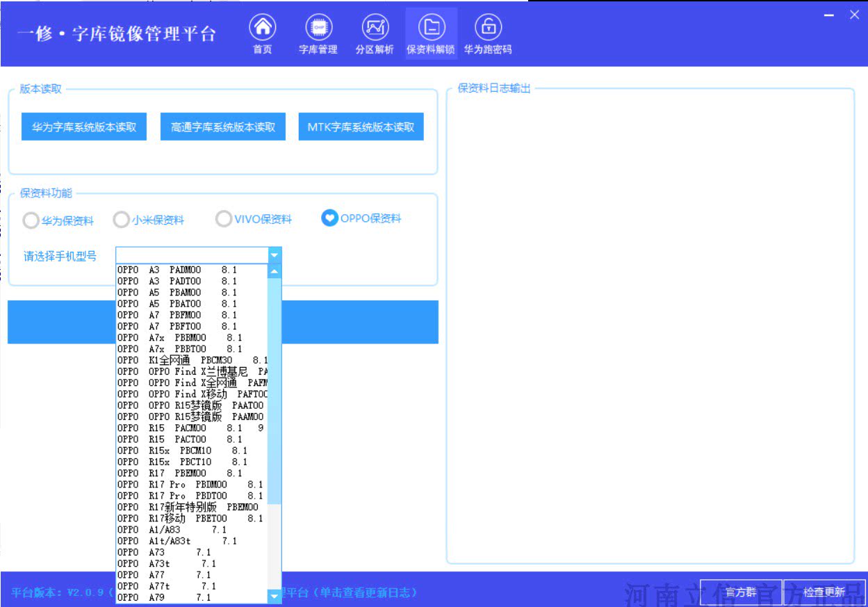The image size is (868, 607).
Task: Click the model list scroll-up arrow
Action: click(x=275, y=272)
